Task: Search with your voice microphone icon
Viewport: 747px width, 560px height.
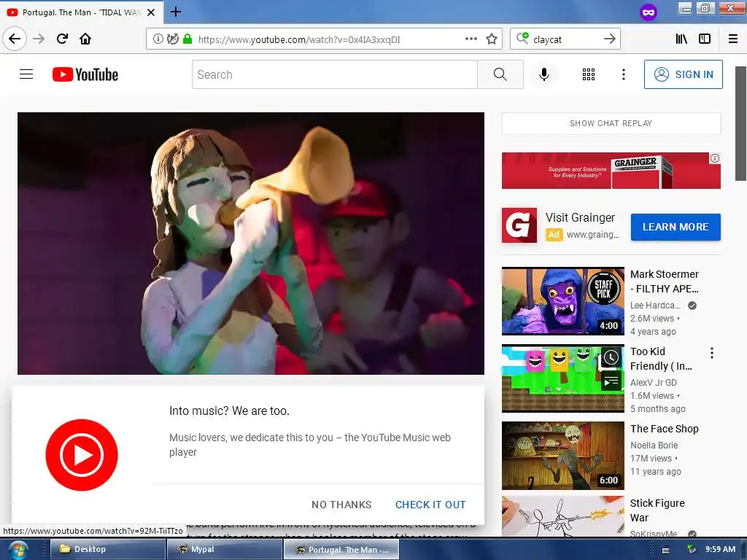Action: coord(544,74)
